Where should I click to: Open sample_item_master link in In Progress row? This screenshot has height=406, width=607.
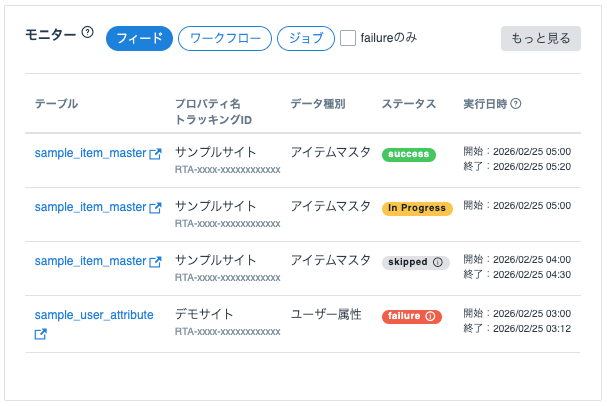[x=90, y=207]
